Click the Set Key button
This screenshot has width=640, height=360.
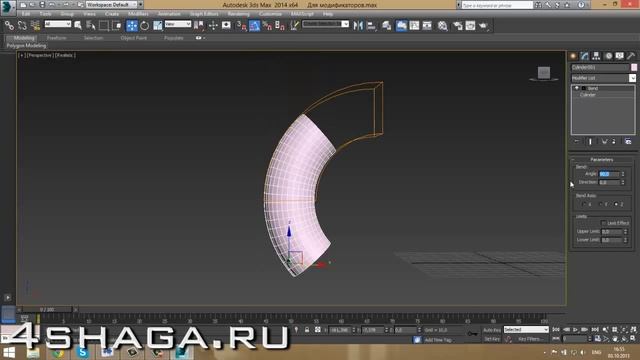[492, 339]
